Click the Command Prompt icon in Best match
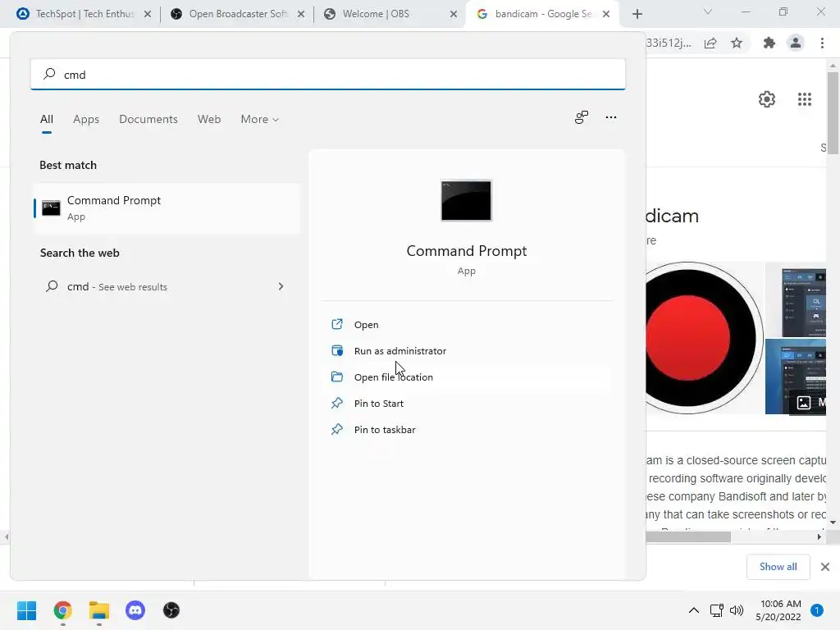 point(51,208)
